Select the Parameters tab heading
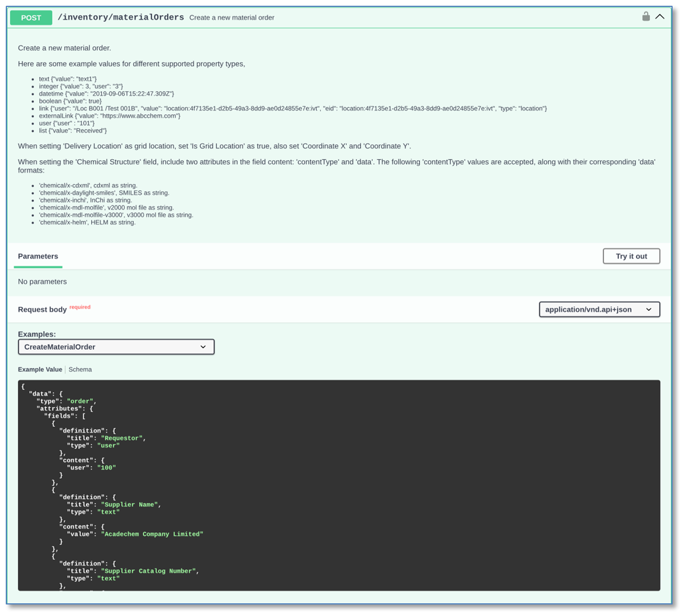Viewport: 683px width, 616px height. click(x=38, y=256)
